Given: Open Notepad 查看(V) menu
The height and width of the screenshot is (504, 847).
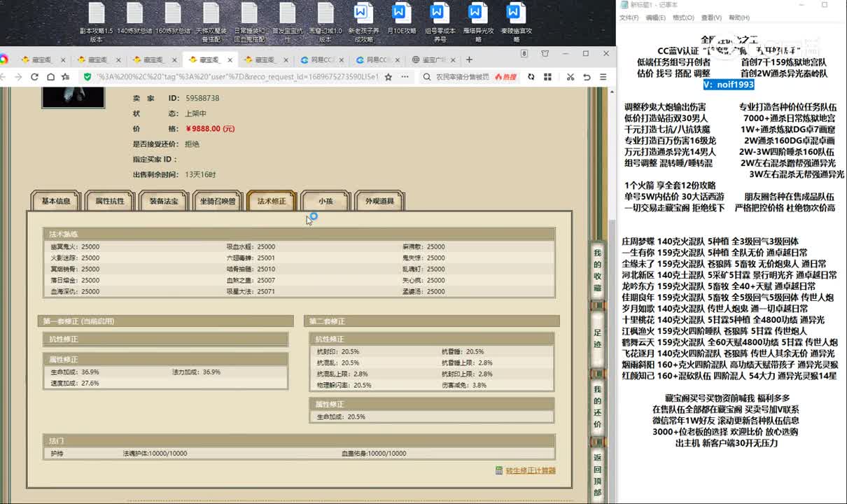Looking at the screenshot, I should (x=711, y=17).
